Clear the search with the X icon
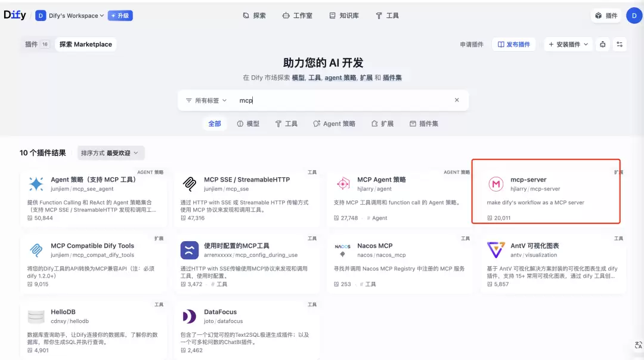This screenshot has width=644, height=360. point(457,100)
